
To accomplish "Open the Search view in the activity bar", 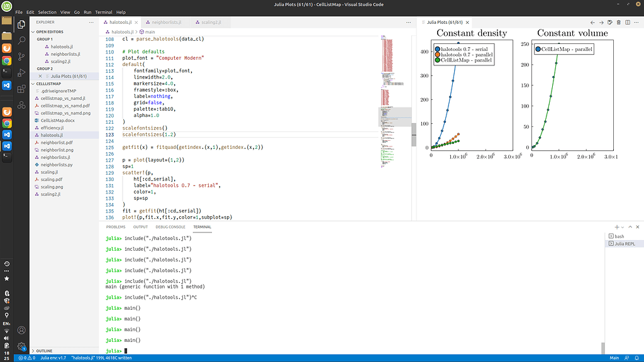I will point(21,40).
